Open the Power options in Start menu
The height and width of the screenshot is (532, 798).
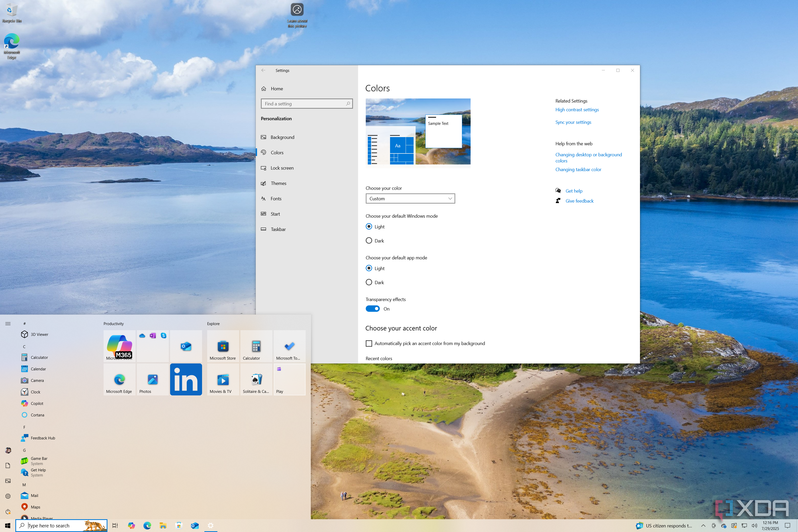[8, 511]
